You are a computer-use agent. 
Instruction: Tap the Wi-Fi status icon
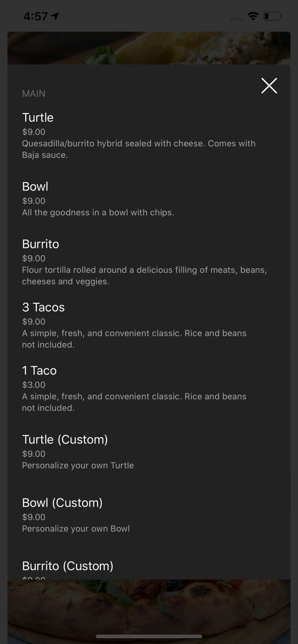(x=253, y=16)
